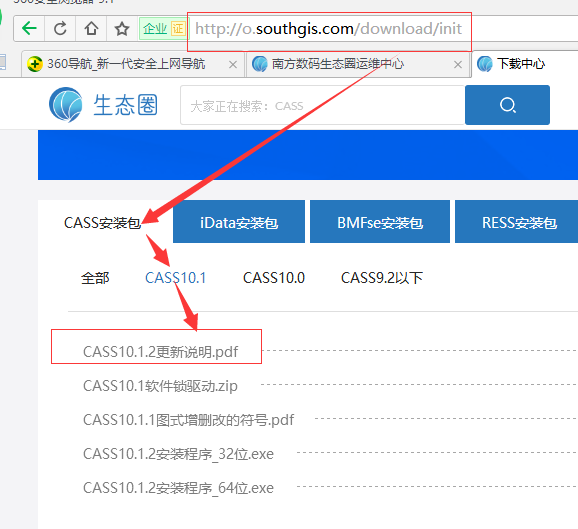Show CASS9.2以下 versions
Viewport: 578px width, 529px height.
click(x=382, y=278)
